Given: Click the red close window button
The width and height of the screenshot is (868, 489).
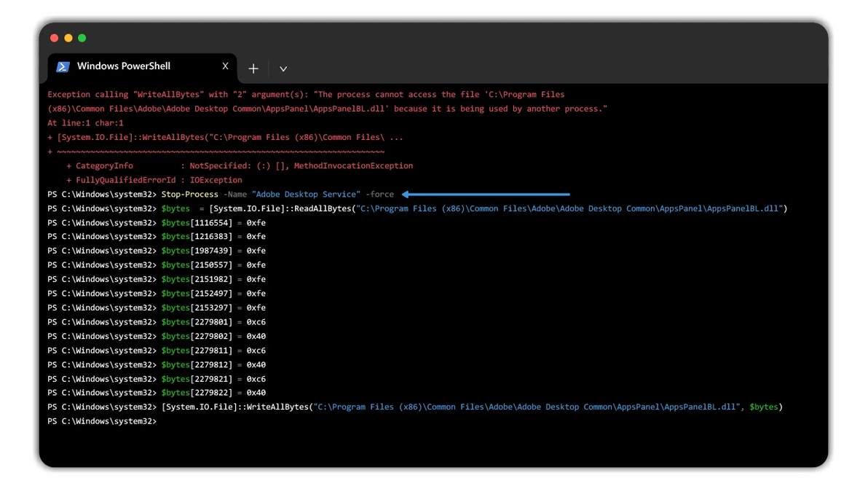Looking at the screenshot, I should 54,38.
